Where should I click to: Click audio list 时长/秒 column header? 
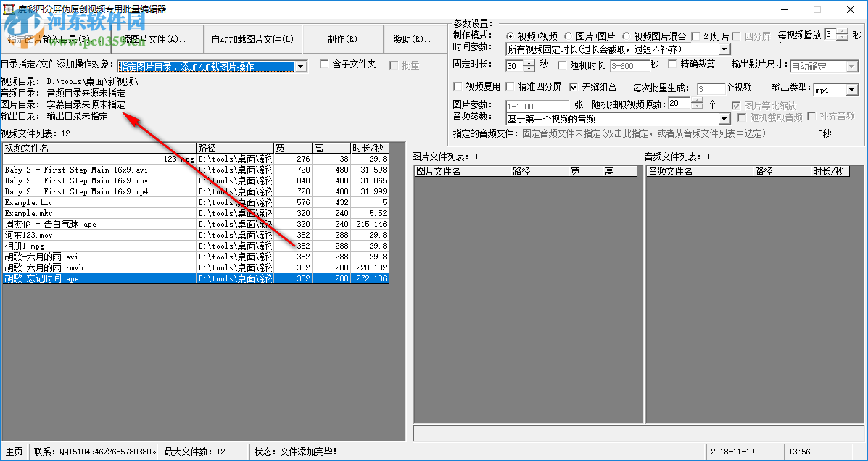830,172
